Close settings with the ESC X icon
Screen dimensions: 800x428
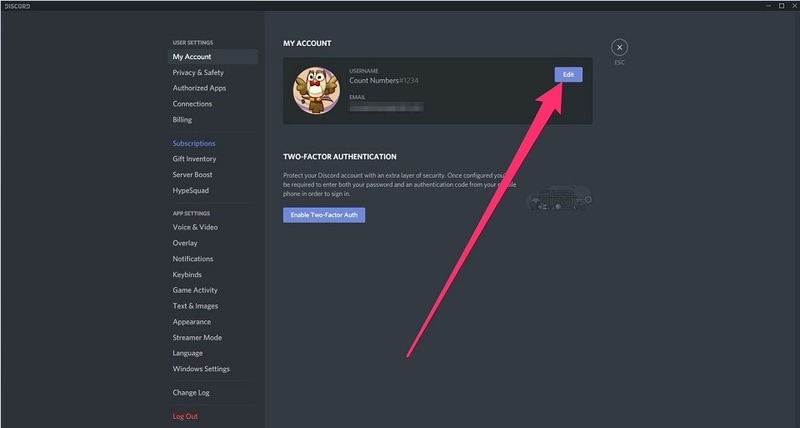tap(620, 47)
